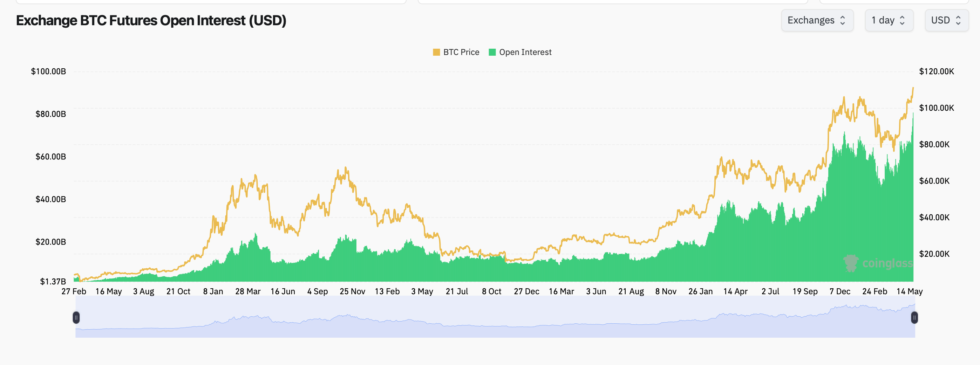Image resolution: width=980 pixels, height=365 pixels.
Task: Click the $120.00K right axis label
Action: tap(937, 71)
